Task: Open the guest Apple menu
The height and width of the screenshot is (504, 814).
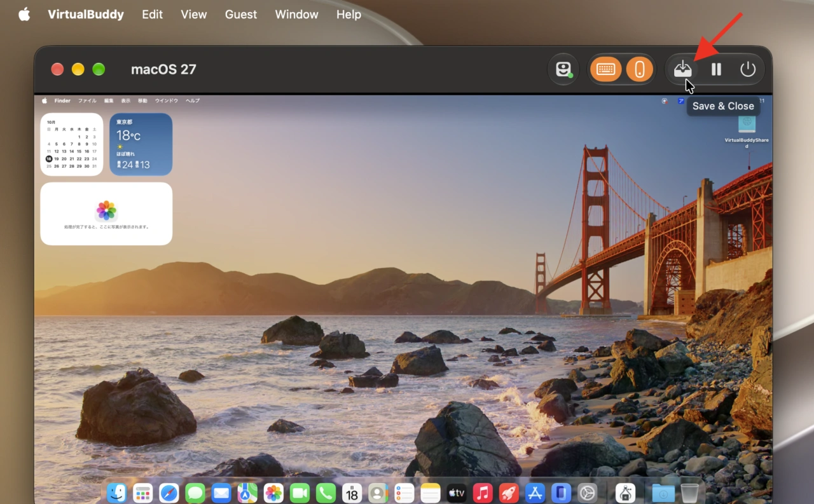Action: pyautogui.click(x=45, y=100)
